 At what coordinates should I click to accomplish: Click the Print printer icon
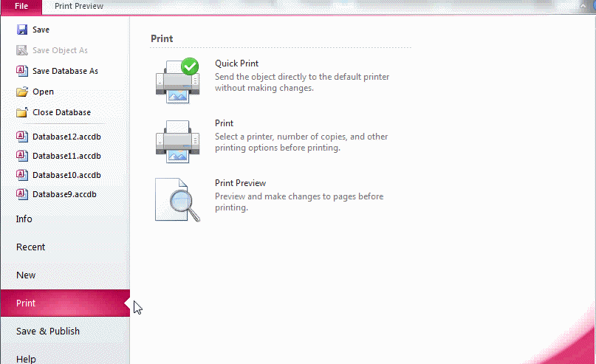click(177, 139)
